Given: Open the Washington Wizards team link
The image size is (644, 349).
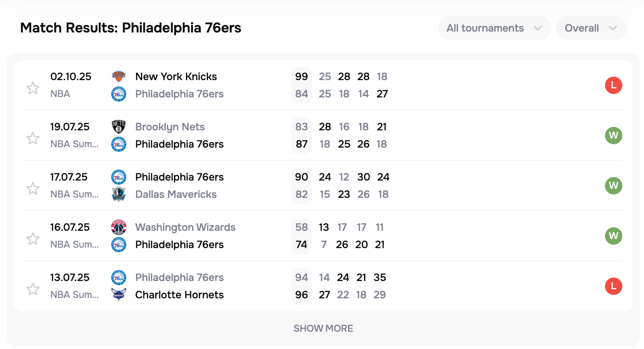Looking at the screenshot, I should [185, 227].
